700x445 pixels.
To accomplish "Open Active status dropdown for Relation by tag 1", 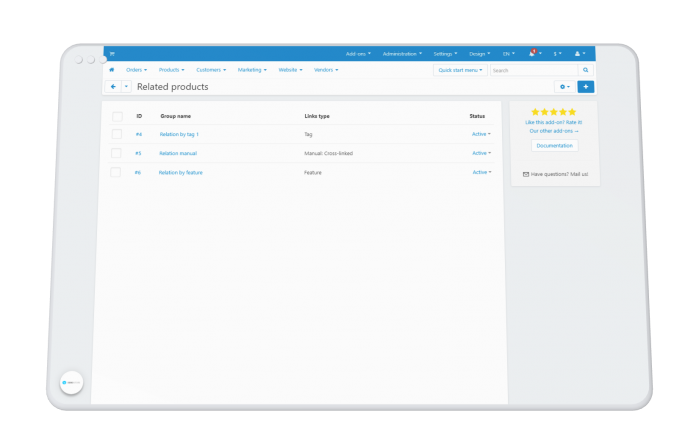I will pos(481,134).
